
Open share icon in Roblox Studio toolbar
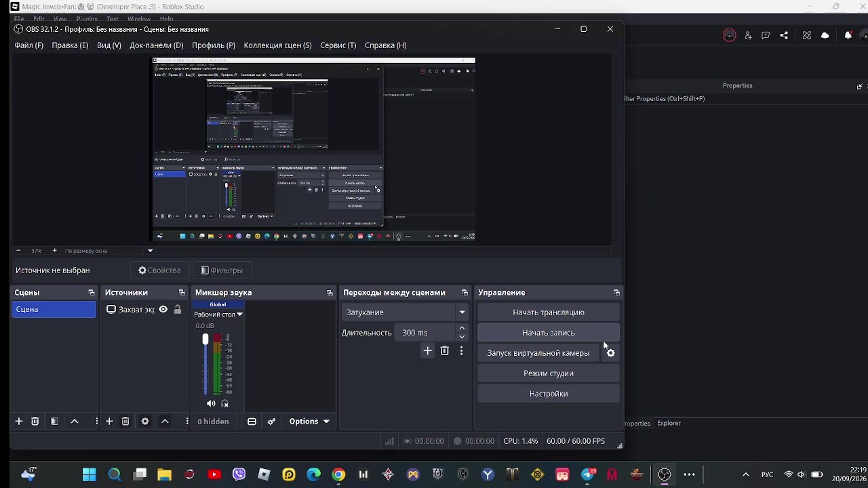click(784, 35)
